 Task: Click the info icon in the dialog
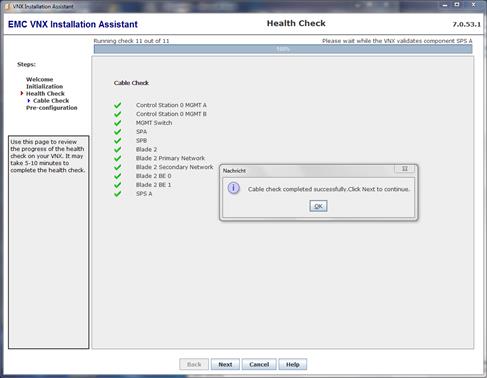click(233, 188)
